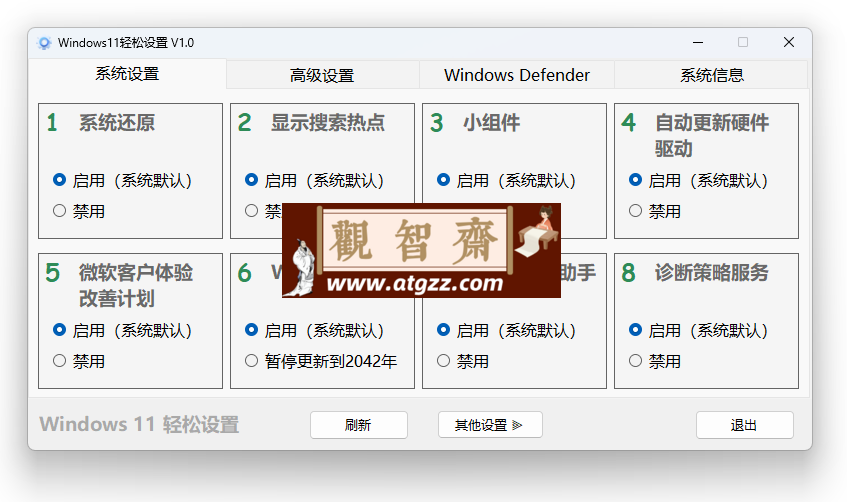The width and height of the screenshot is (847, 502).
Task: Select 启用 in group 7
Action: coord(506,330)
